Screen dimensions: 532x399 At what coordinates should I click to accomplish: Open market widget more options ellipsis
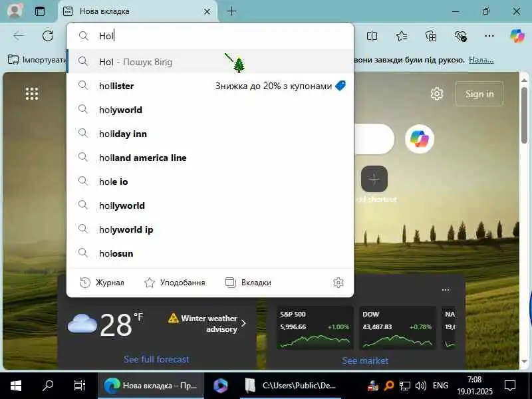[x=446, y=290]
